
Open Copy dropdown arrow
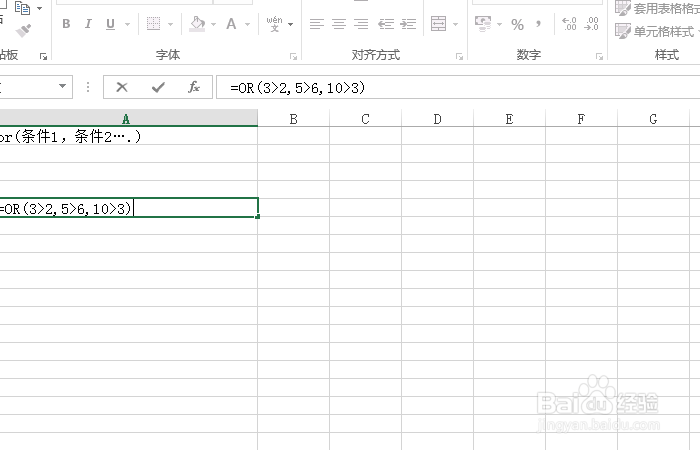39,8
